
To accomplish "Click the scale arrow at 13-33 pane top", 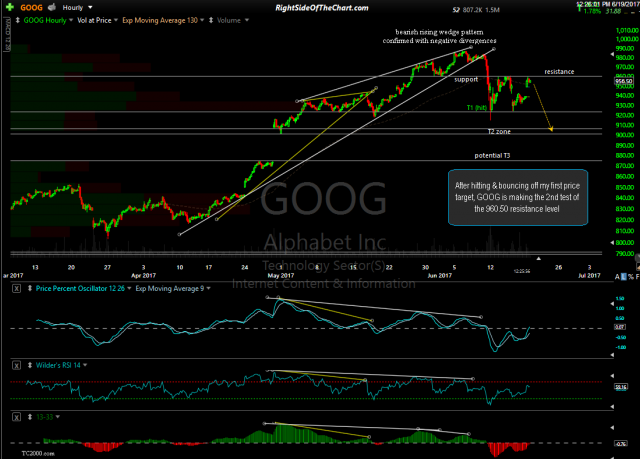I will pos(612,428).
